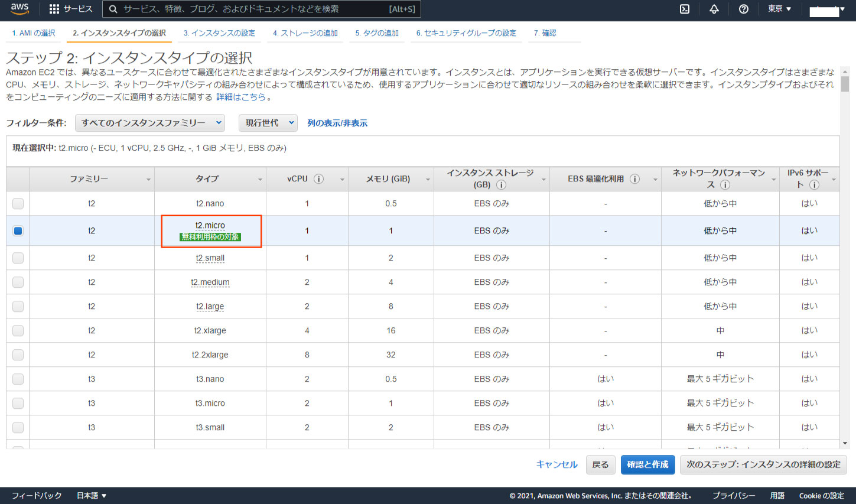Open the 詳細はこちら link
This screenshot has width=856, height=504.
(241, 97)
